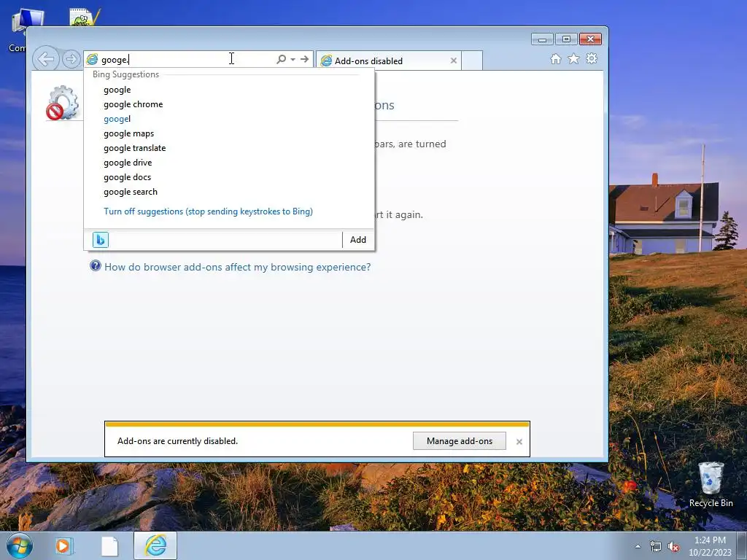Choose the 'google drive' suggestion

tap(229, 163)
